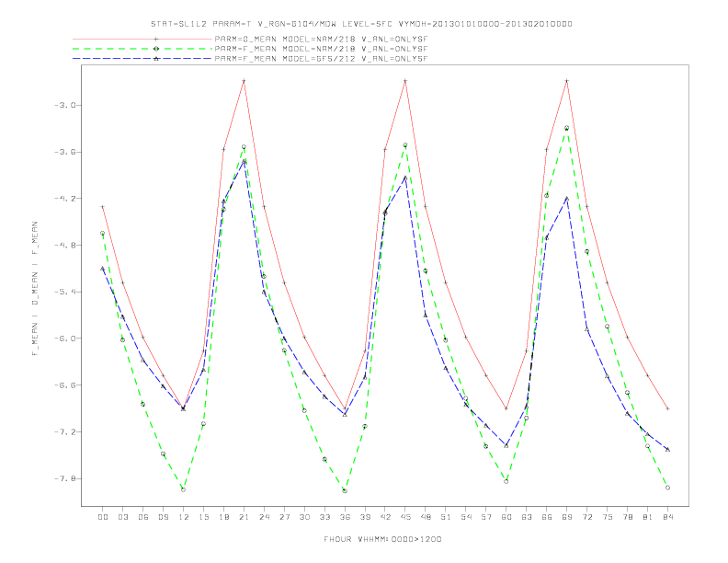Image resolution: width=728 pixels, height=563 pixels.
Task: Select the green PARM=F_MEAN NAM/218 legend entry
Action: point(251,49)
